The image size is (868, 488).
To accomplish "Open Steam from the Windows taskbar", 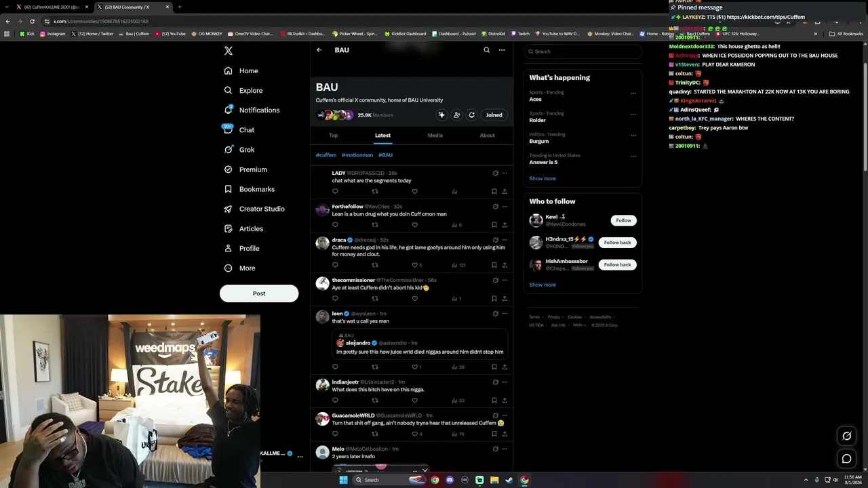I will 509,480.
